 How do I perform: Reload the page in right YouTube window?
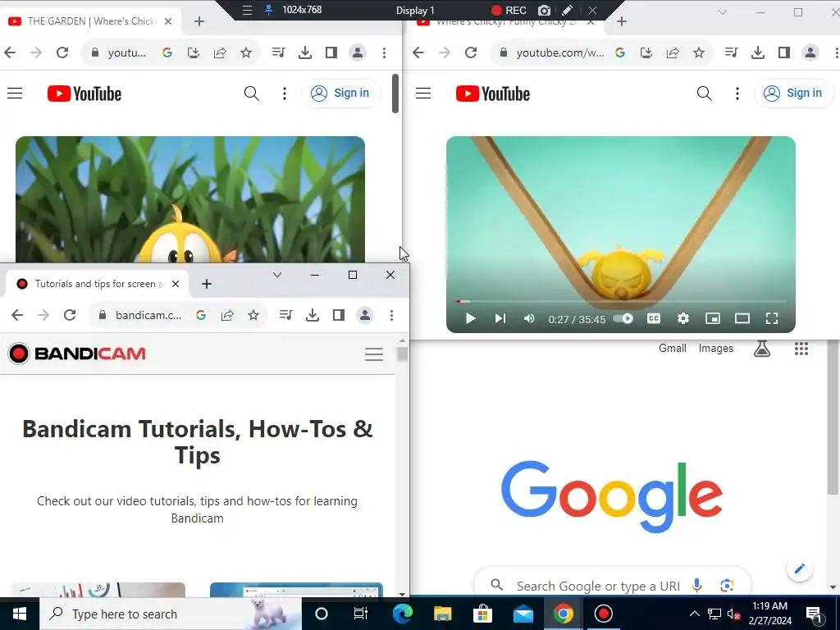(471, 52)
